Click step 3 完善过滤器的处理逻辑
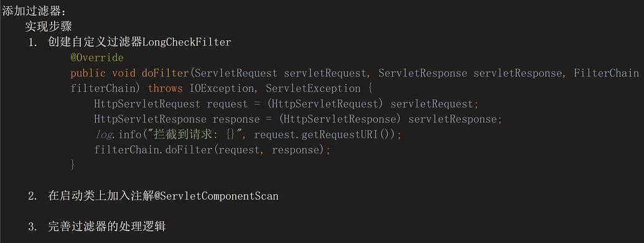The height and width of the screenshot is (243, 644). [x=107, y=227]
